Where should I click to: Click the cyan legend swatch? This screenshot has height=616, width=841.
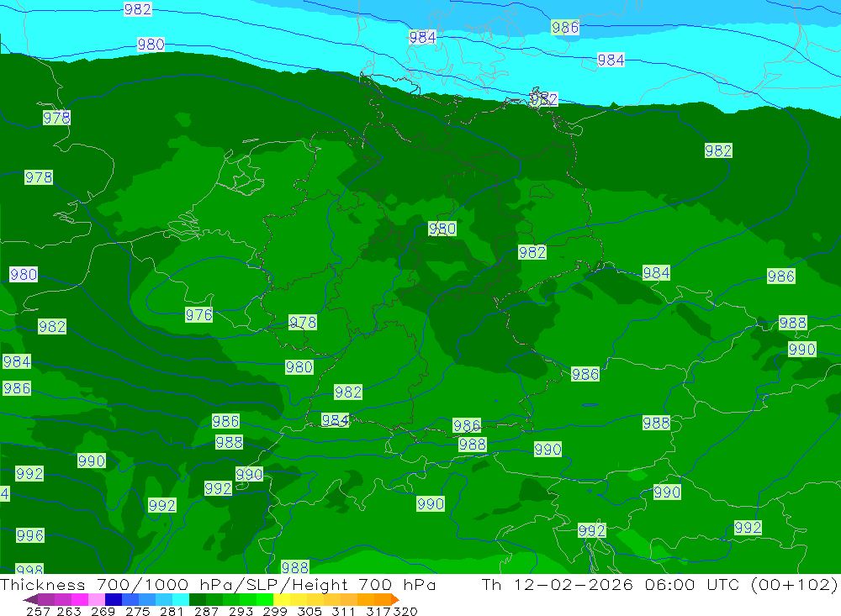click(181, 599)
